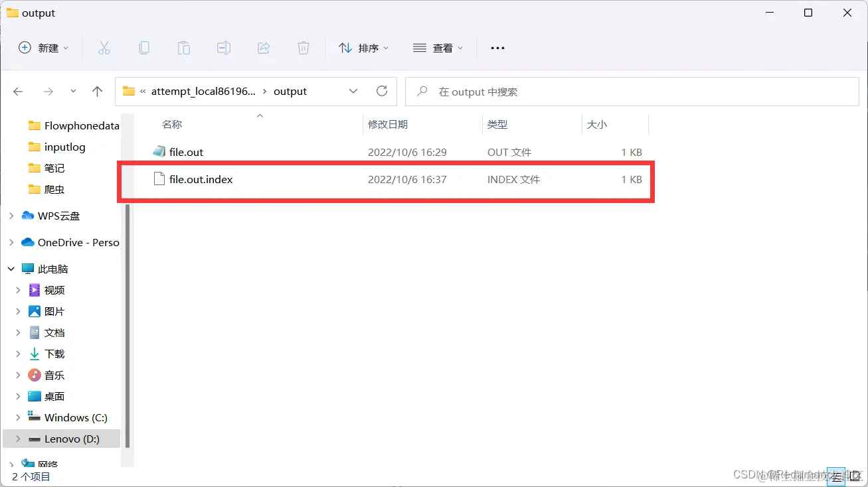Paste clipboard contents into output folder
Viewport: 868px width, 487px height.
pos(184,47)
